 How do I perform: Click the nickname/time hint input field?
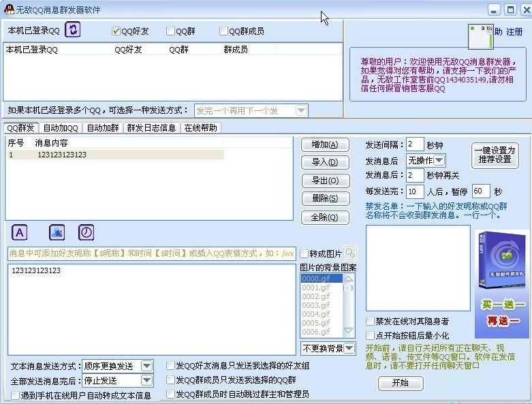coord(152,253)
